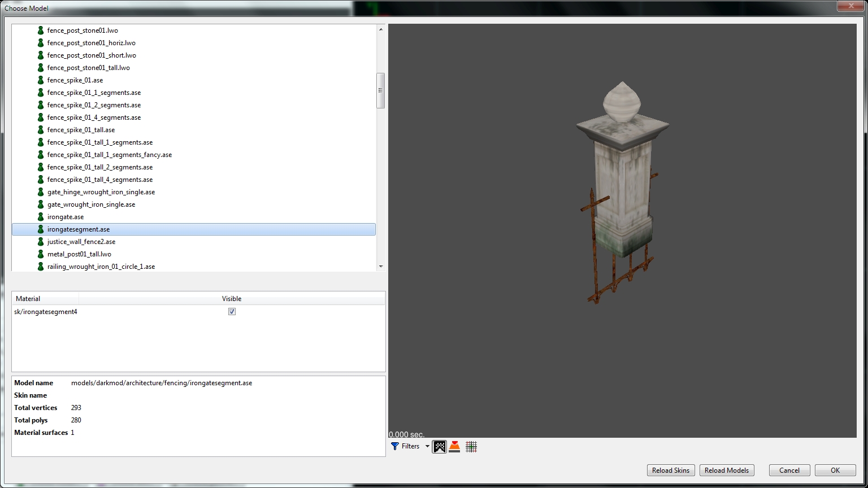This screenshot has width=868, height=488.
Task: Click the blue Filters funnel icon
Action: [x=395, y=447]
